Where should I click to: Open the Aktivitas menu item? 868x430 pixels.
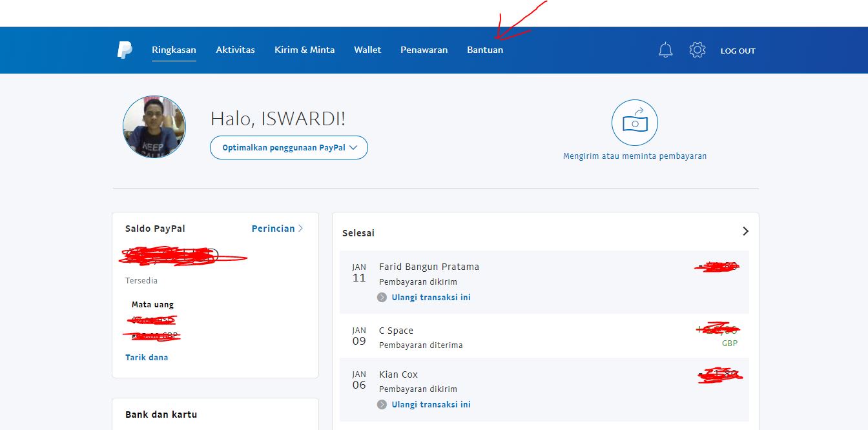pos(235,50)
